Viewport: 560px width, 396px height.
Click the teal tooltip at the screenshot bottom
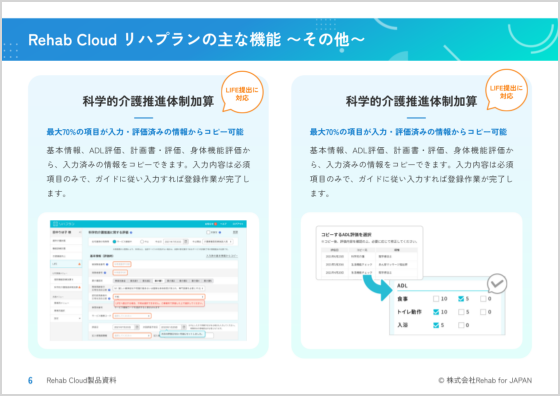[x=182, y=334]
